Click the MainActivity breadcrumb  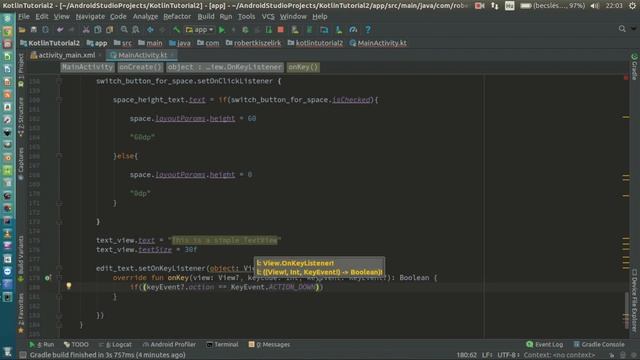tap(87, 67)
